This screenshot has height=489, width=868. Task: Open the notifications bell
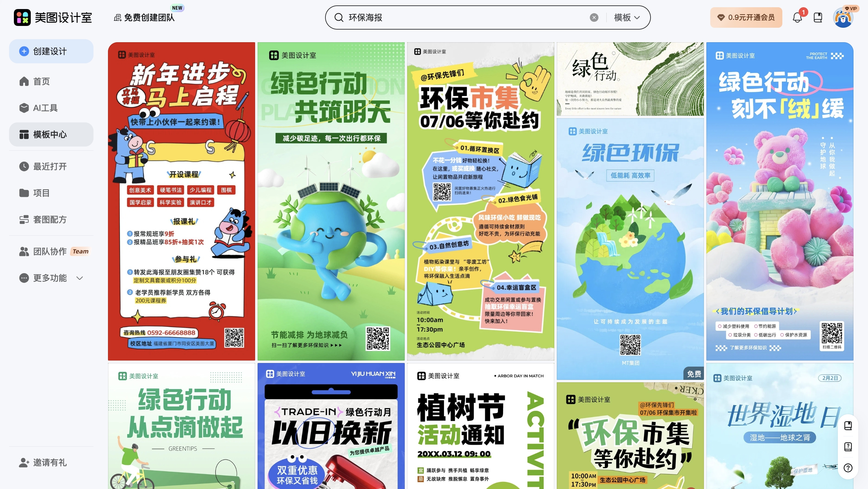[797, 17]
